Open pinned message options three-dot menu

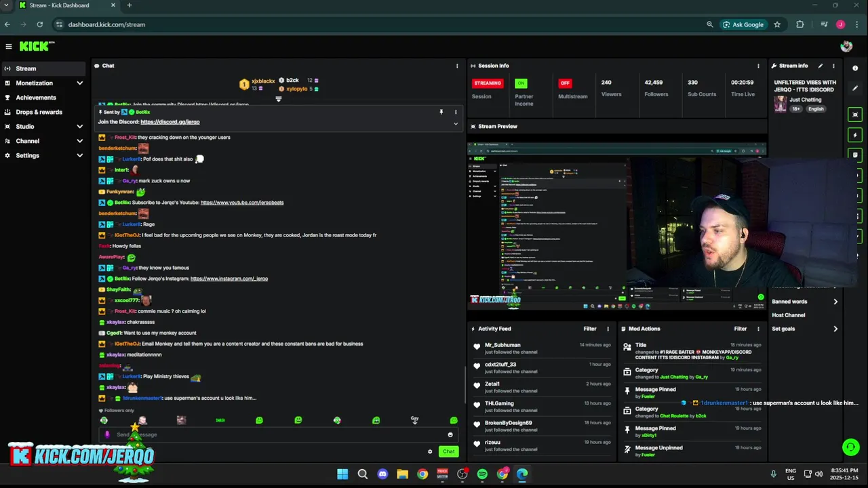tap(456, 112)
